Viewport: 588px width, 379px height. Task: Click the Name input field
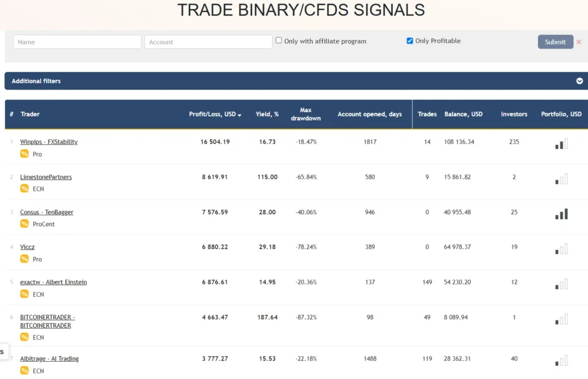pos(77,41)
